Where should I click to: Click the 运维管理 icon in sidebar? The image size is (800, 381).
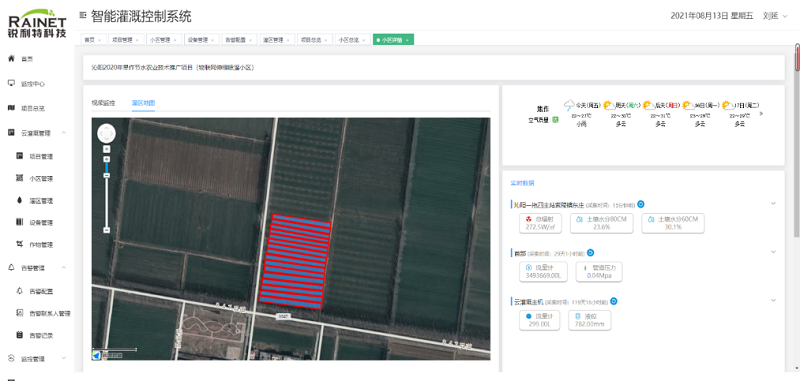[11, 358]
